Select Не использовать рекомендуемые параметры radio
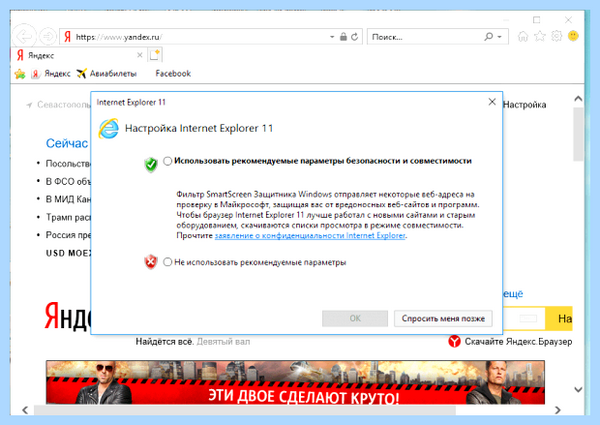This screenshot has height=425, width=600. click(x=167, y=262)
